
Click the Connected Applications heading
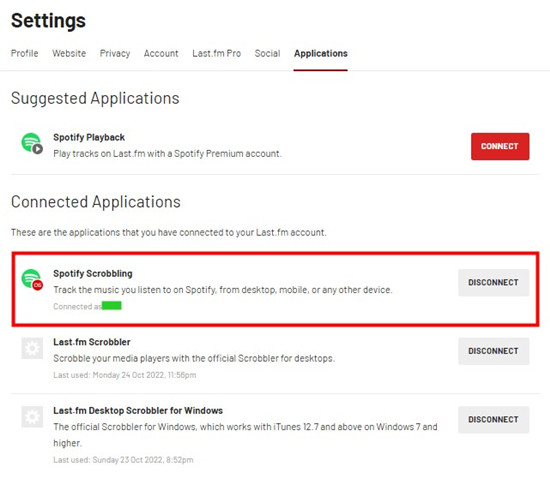(x=96, y=202)
